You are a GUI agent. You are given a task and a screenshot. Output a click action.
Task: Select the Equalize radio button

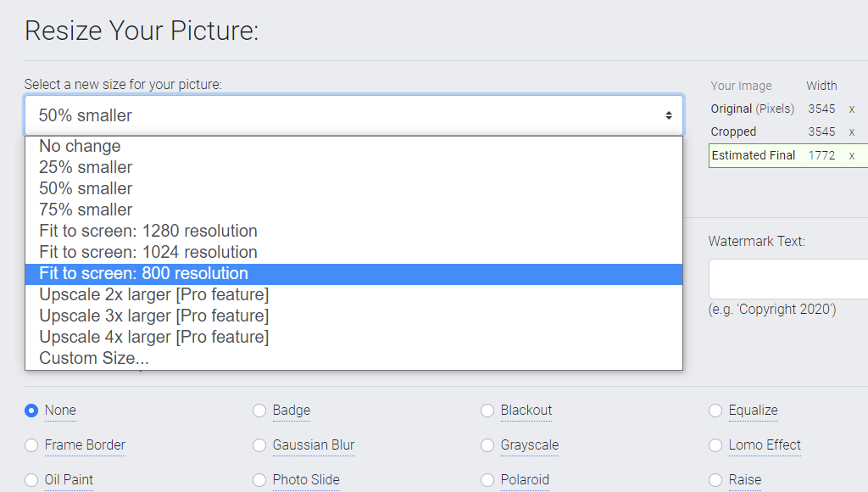pyautogui.click(x=715, y=411)
